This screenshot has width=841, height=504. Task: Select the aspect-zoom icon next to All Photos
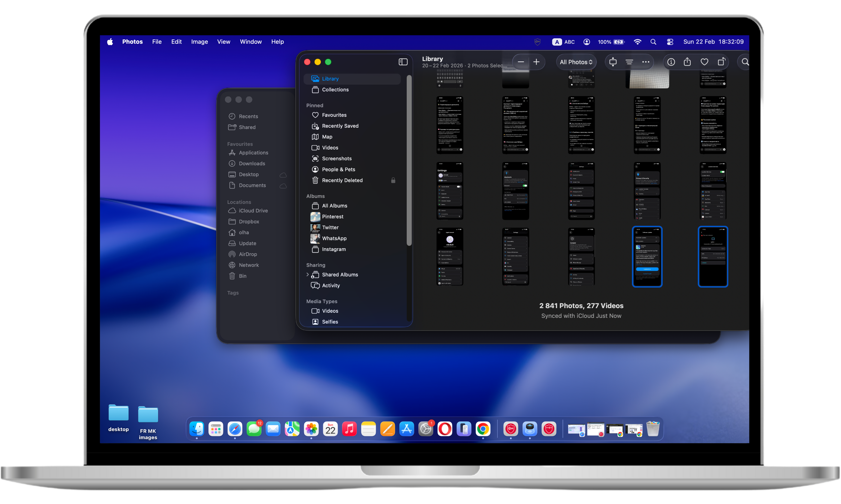(613, 62)
